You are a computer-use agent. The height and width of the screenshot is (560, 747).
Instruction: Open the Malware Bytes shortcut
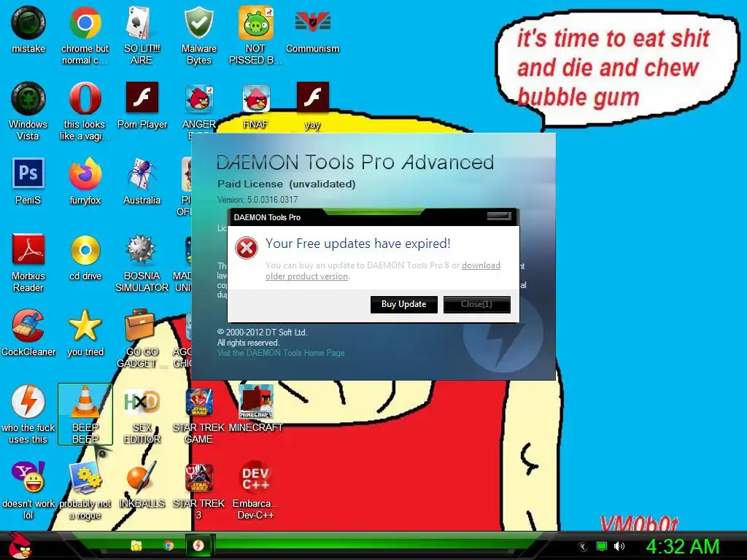(x=198, y=23)
